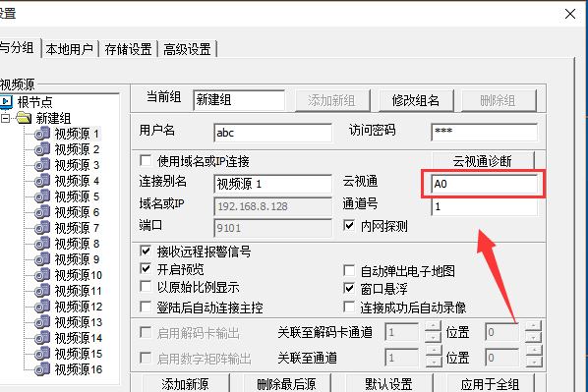Image resolution: width=588 pixels, height=392 pixels.
Task: Click the 云视通诊断 button
Action: tap(483, 161)
